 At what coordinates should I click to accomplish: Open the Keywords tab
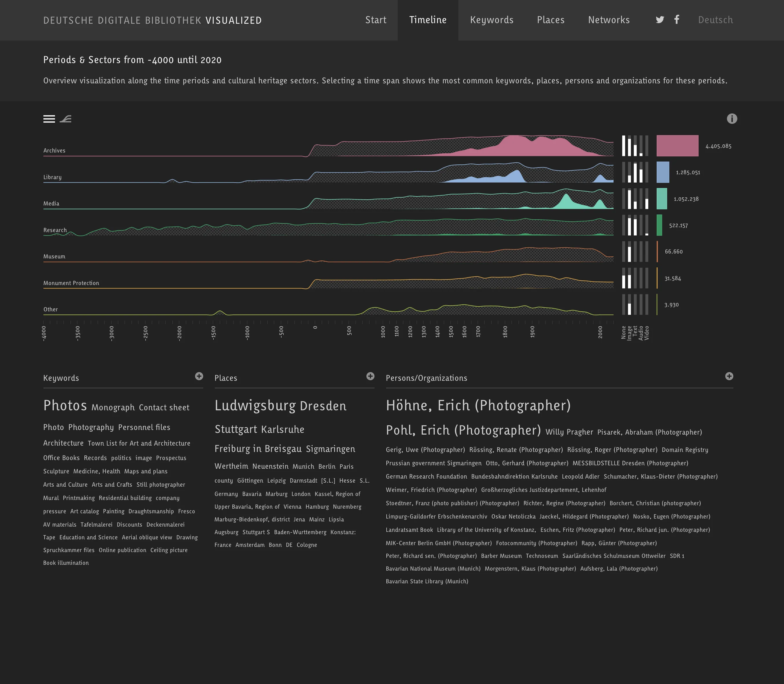(492, 20)
